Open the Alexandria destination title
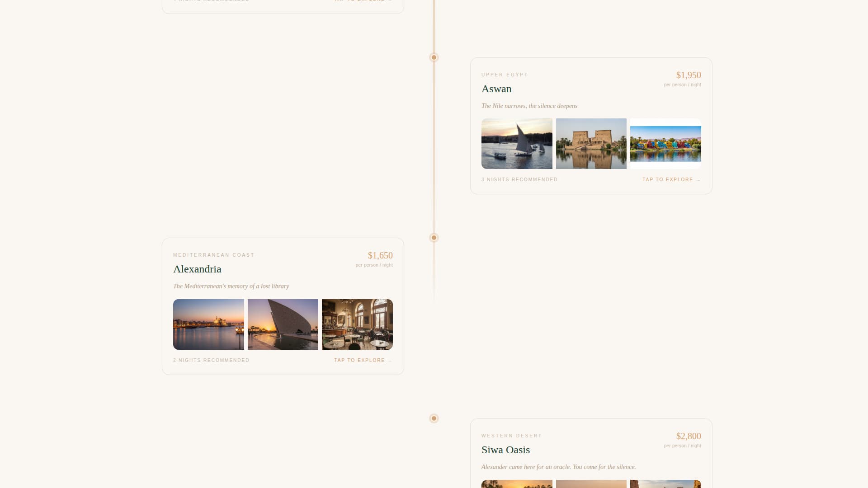 click(x=197, y=269)
